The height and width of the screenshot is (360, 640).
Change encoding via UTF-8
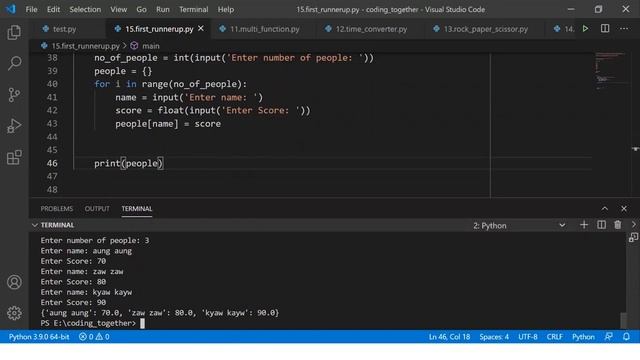[528, 337]
